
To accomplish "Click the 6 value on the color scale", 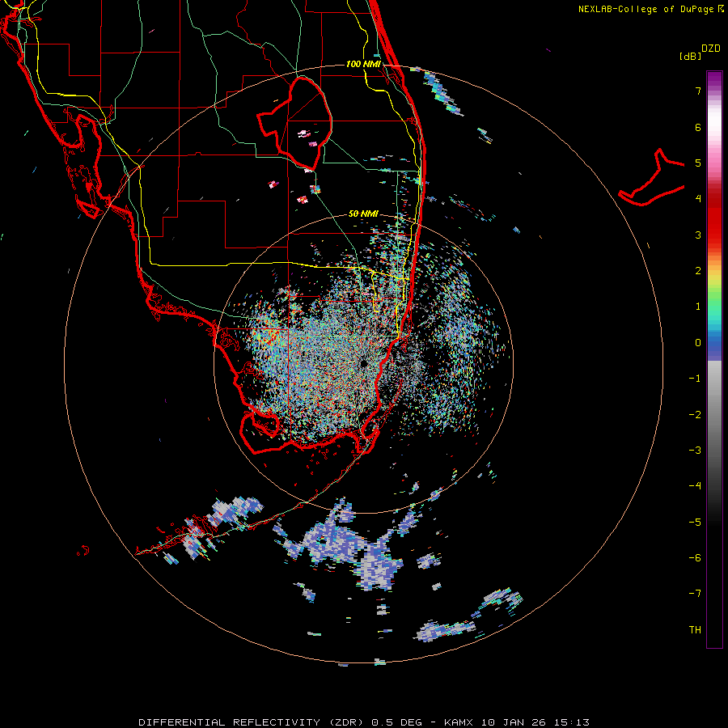I will [698, 127].
